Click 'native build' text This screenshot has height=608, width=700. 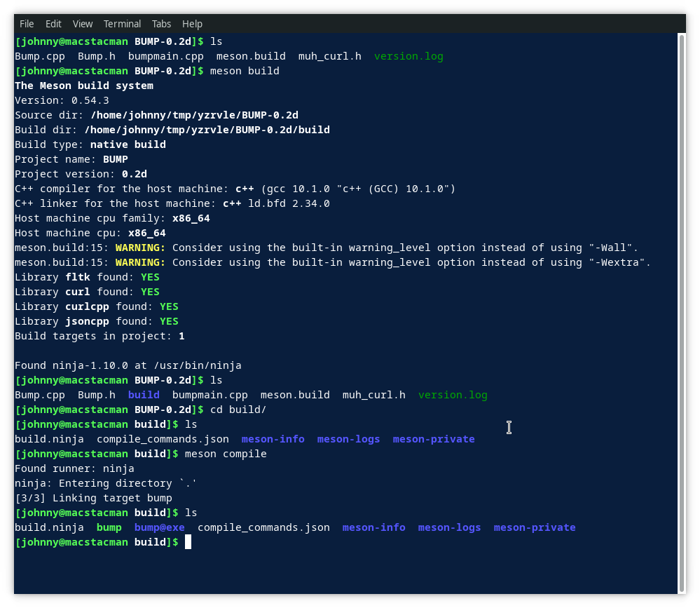[128, 144]
